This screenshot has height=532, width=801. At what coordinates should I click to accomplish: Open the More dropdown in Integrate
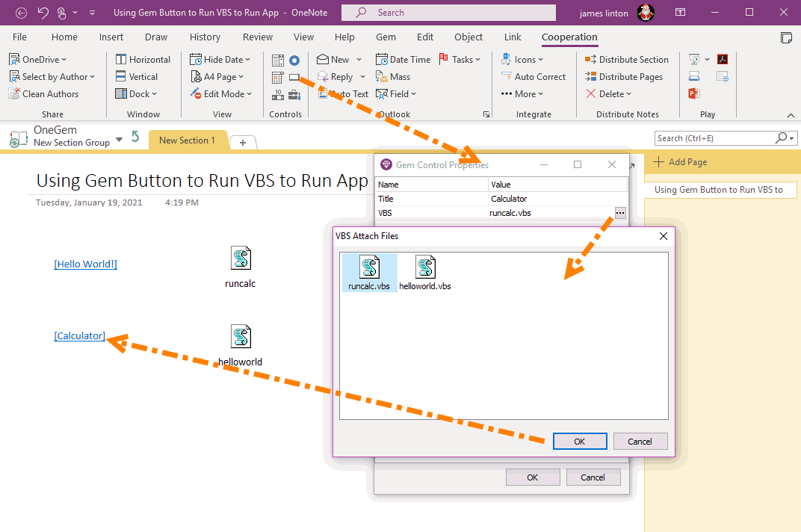(522, 94)
